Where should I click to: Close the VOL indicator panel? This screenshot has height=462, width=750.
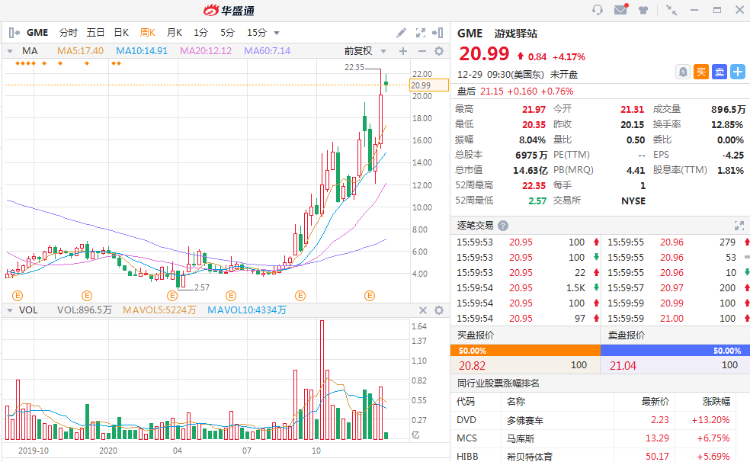click(423, 310)
